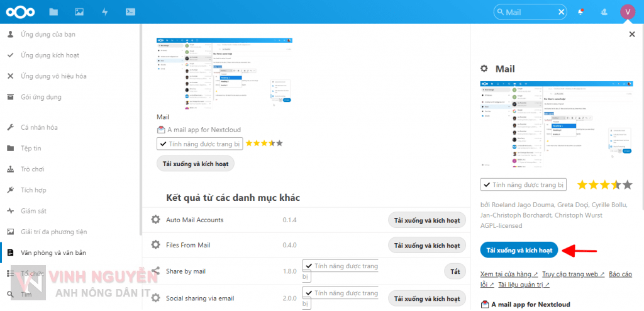Open Tài liệu quản trị link
Image resolution: width=644 pixels, height=311 pixels.
pyautogui.click(x=523, y=285)
